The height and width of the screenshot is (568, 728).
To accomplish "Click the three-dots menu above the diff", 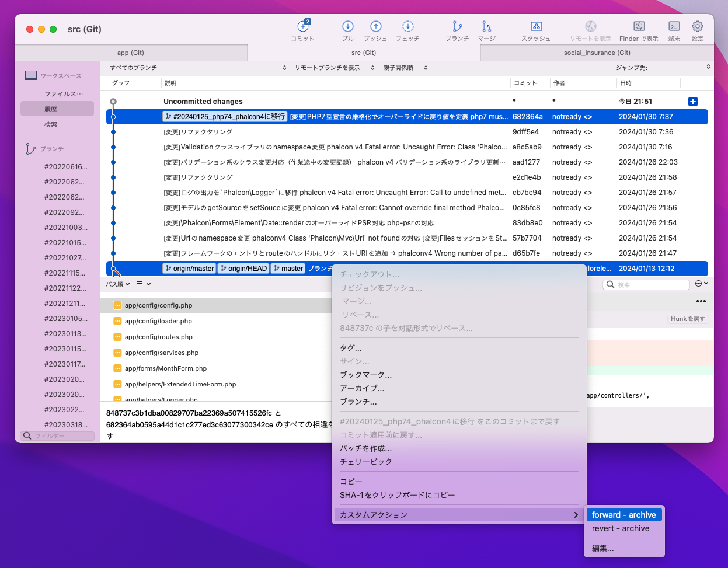I will tap(701, 302).
